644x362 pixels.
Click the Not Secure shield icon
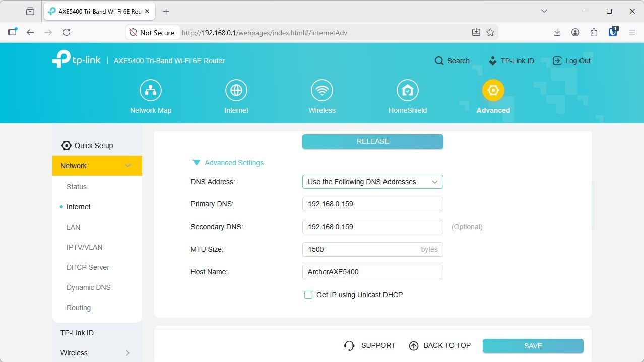(133, 32)
